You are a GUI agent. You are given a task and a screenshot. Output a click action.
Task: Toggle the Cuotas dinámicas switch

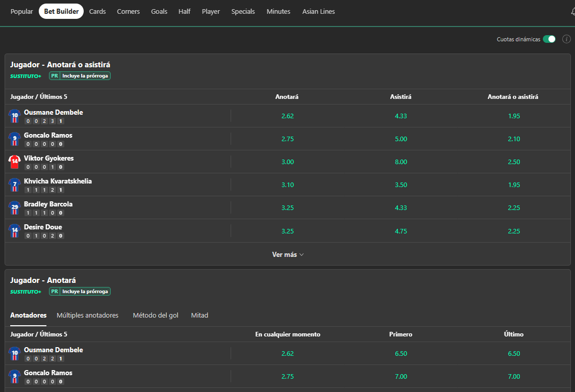(x=549, y=39)
